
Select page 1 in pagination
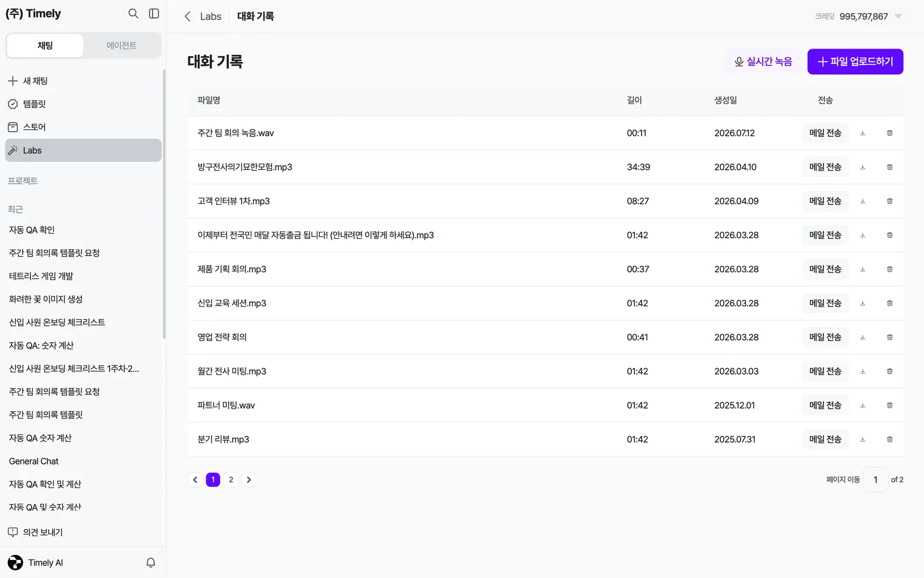[x=213, y=480]
